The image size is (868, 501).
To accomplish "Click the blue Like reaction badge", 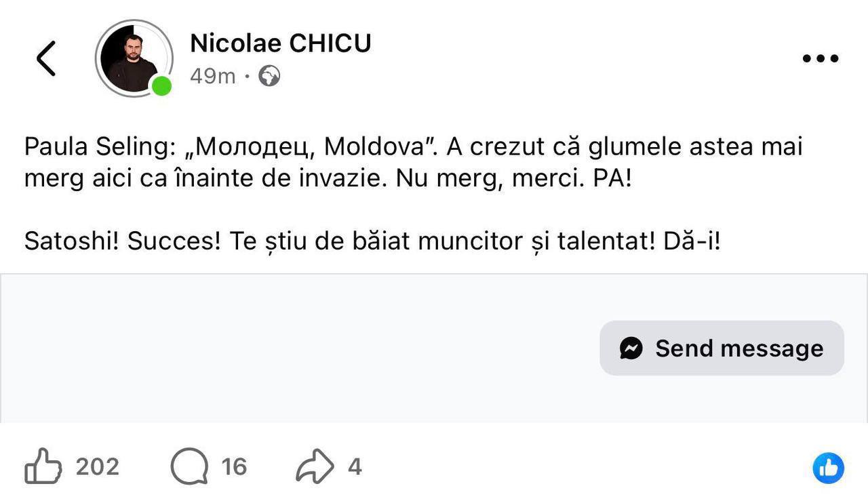I will point(828,468).
